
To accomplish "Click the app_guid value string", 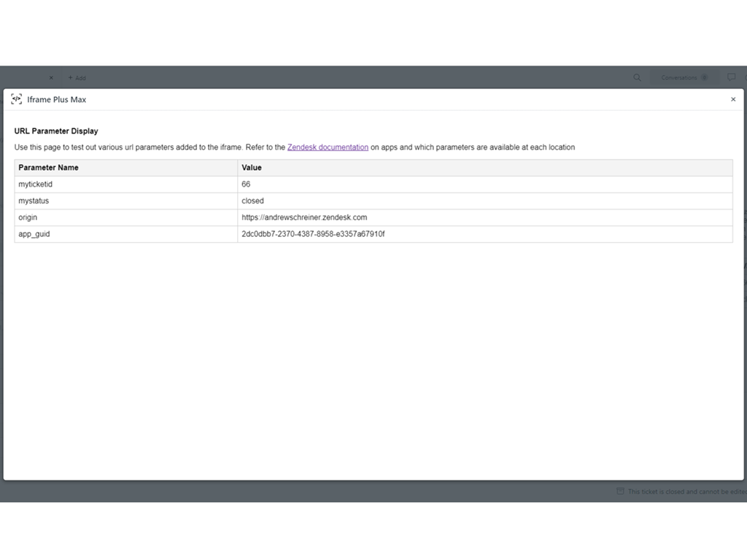I will click(x=313, y=234).
